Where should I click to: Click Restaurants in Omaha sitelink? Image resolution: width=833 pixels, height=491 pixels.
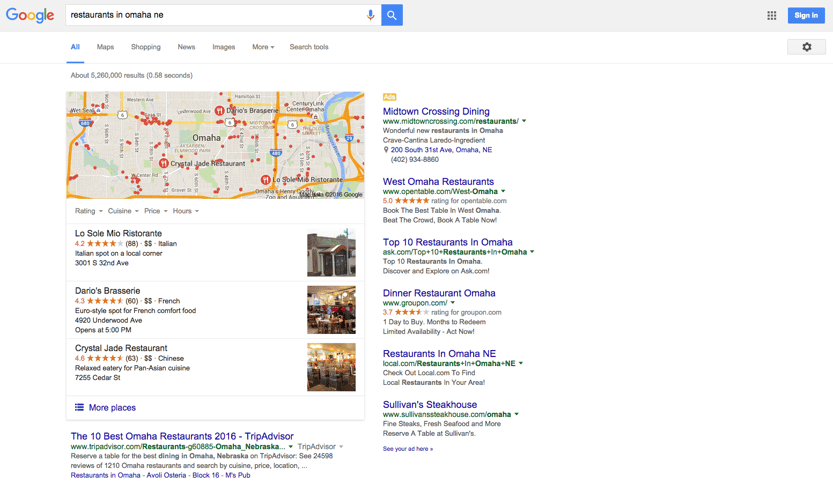106,475
